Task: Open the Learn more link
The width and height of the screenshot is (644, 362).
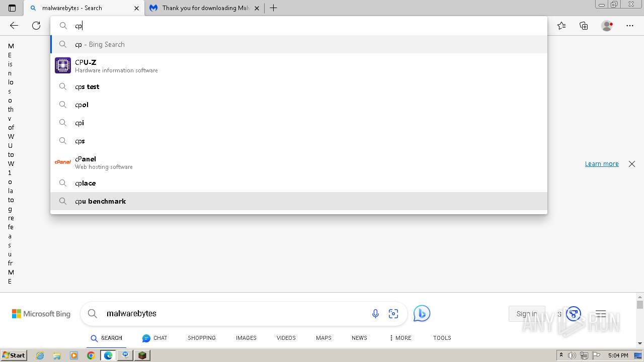Action: pos(602,164)
